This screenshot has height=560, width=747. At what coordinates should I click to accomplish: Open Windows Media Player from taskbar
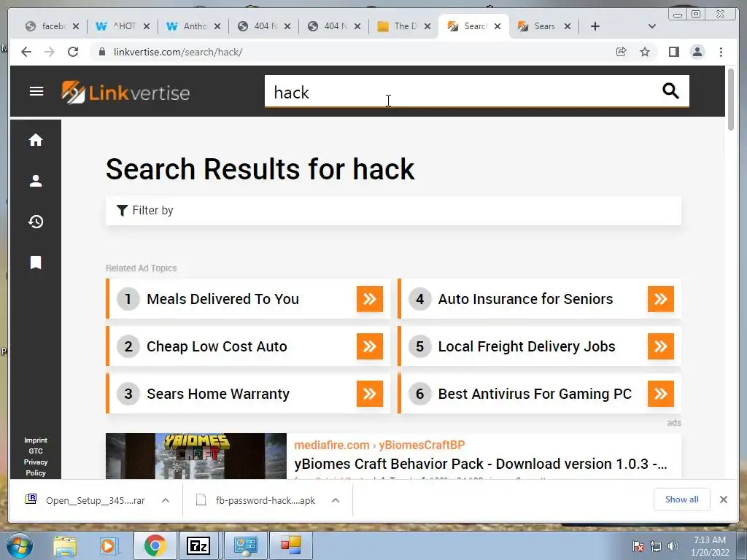click(108, 545)
